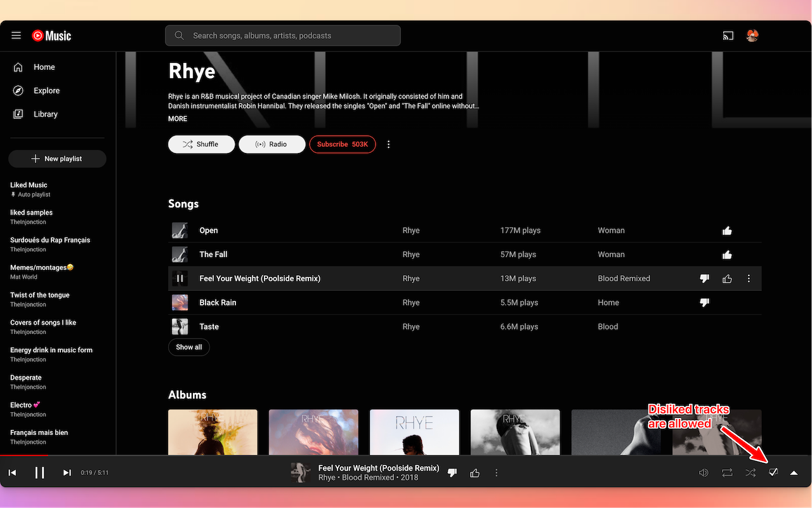Click the search songs input field
Screen dimensions: 812x508
click(282, 36)
